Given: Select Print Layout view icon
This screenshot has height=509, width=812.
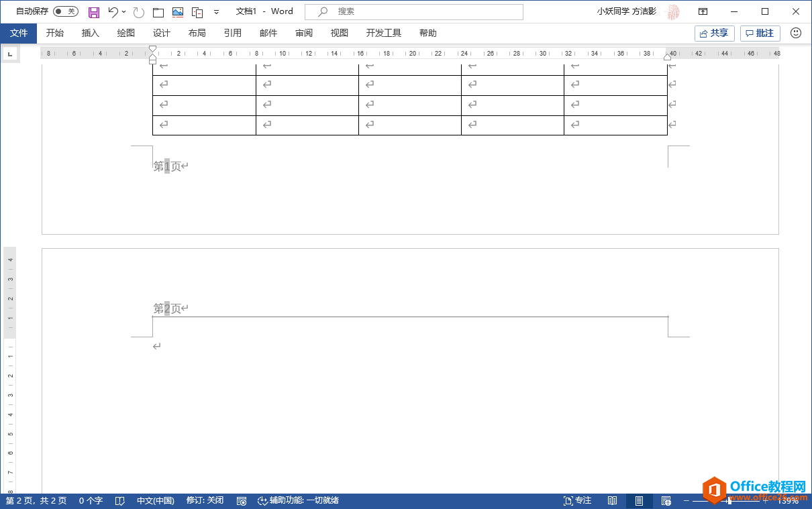Looking at the screenshot, I should (639, 501).
